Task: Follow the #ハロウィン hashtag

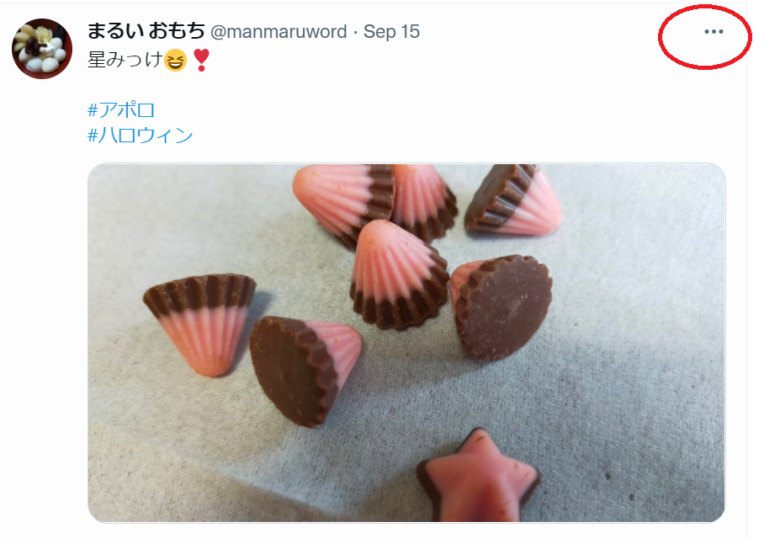Action: point(140,135)
